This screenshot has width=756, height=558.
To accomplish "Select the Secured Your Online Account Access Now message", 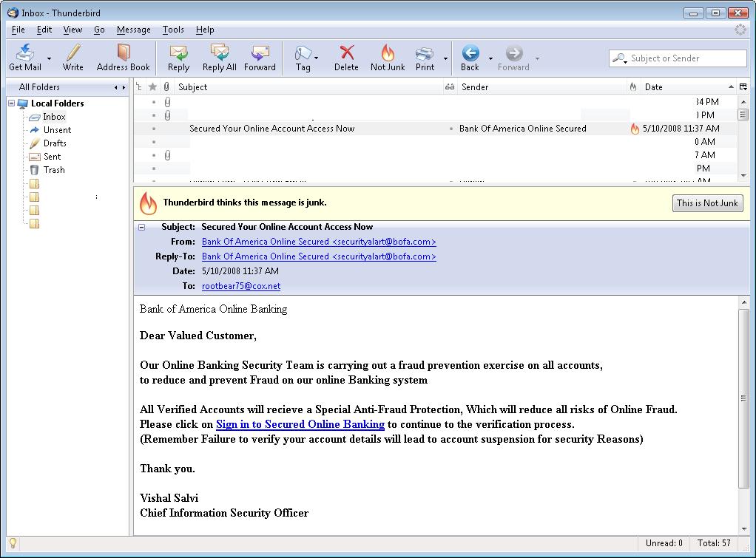I will coord(435,129).
